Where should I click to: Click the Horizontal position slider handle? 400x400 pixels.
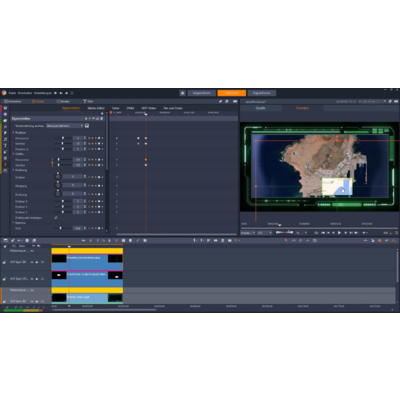(x=63, y=138)
